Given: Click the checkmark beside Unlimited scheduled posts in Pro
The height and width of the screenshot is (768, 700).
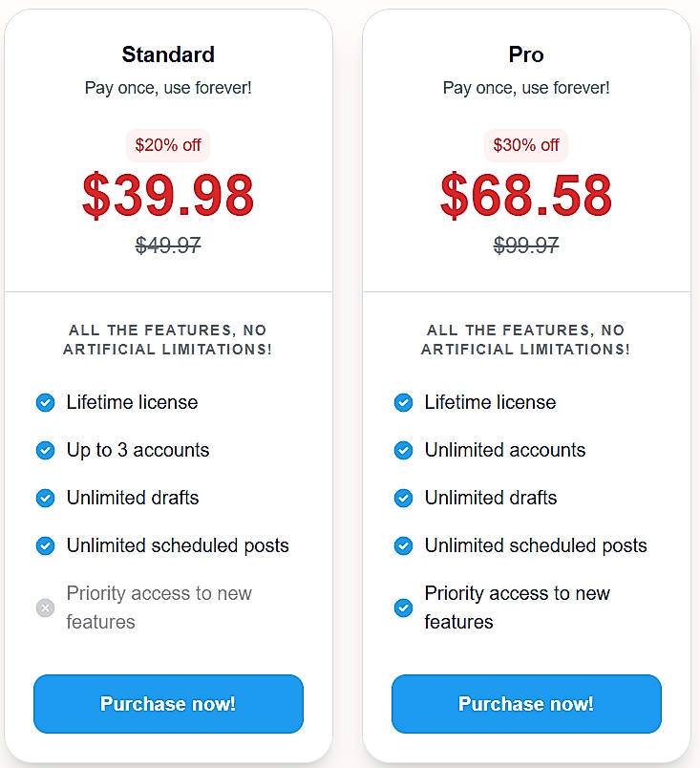Looking at the screenshot, I should point(403,545).
